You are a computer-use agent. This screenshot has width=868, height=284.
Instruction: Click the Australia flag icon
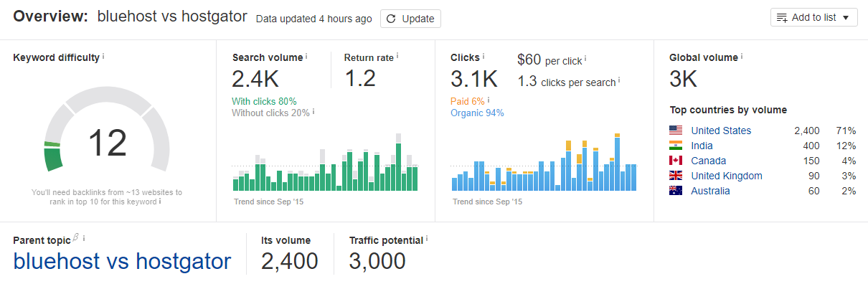[676, 191]
